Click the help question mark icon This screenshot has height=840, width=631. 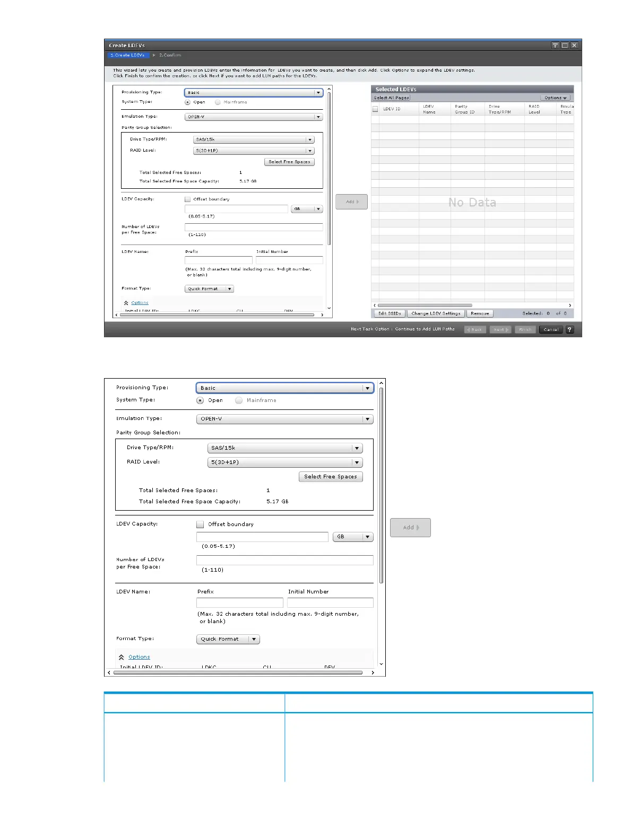tap(569, 329)
